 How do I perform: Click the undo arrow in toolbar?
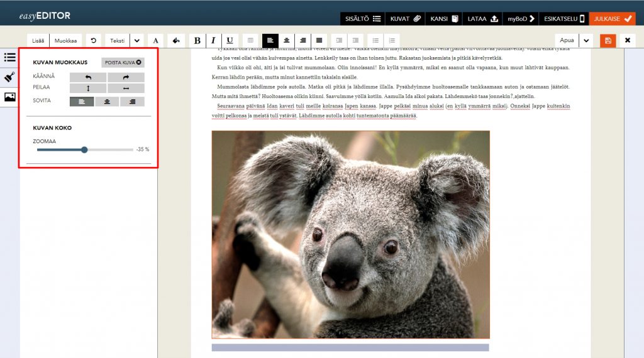coord(93,41)
